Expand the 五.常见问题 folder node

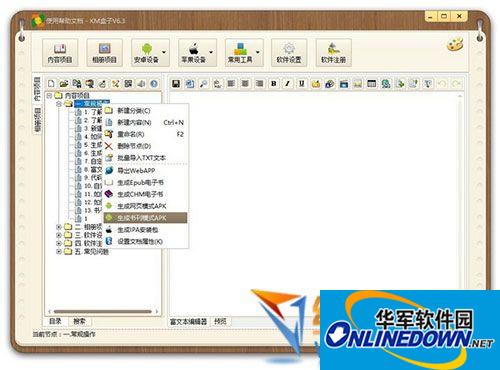pyautogui.click(x=59, y=251)
